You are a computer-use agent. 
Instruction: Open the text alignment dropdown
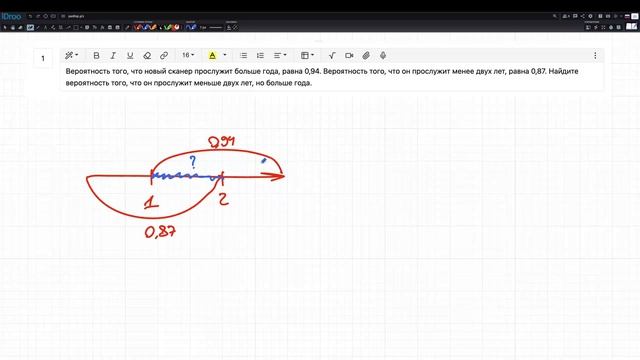pyautogui.click(x=280, y=56)
